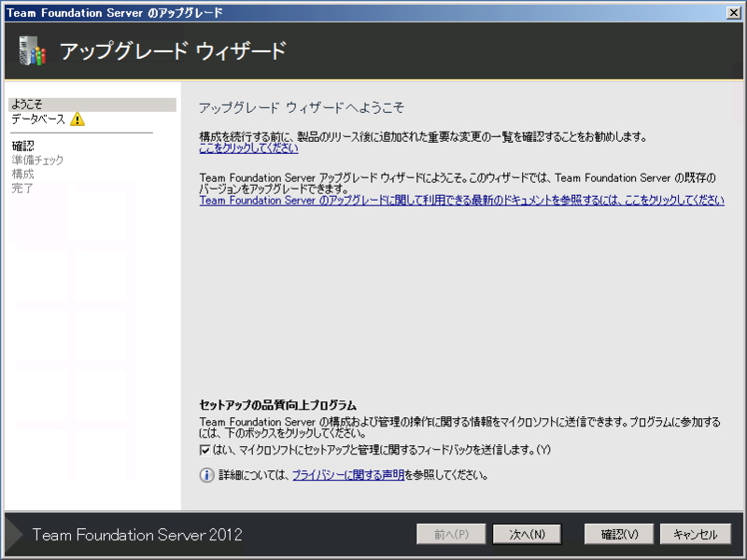
Task: Click the warning icon beside データベース
Action: pyautogui.click(x=78, y=119)
